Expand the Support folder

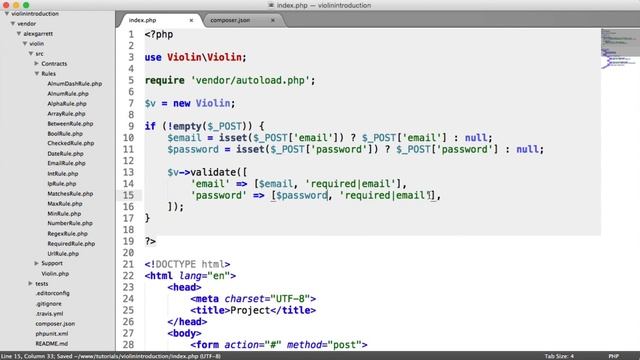(36, 263)
